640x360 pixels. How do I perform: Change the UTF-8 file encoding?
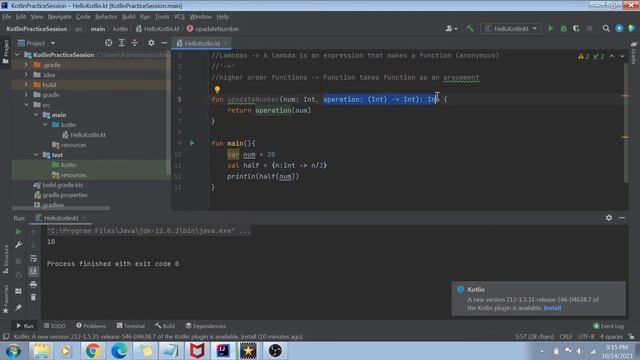586,337
